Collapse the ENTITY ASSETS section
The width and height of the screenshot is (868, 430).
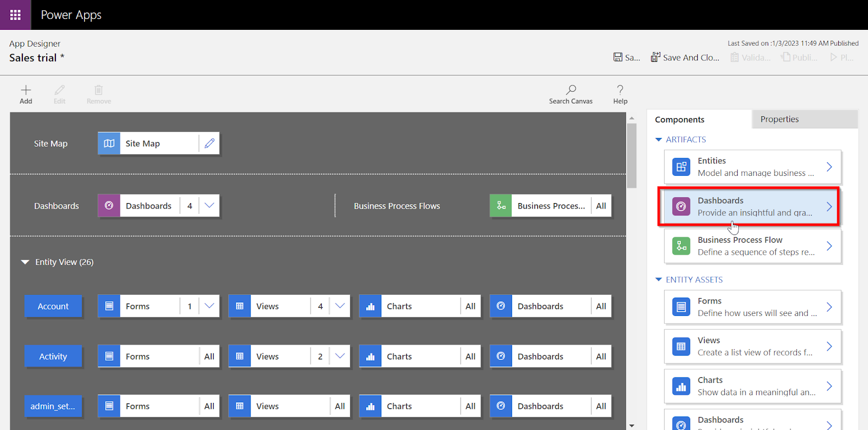(x=659, y=280)
